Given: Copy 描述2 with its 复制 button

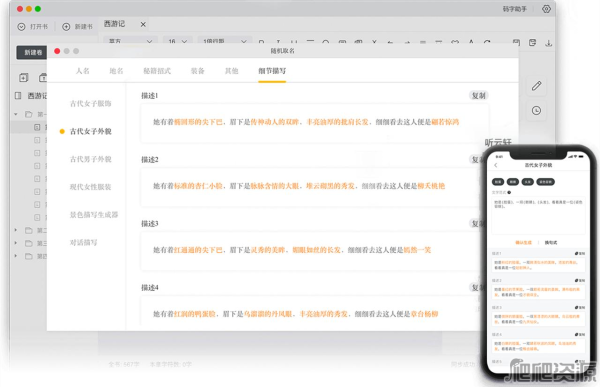Looking at the screenshot, I should coord(476,160).
